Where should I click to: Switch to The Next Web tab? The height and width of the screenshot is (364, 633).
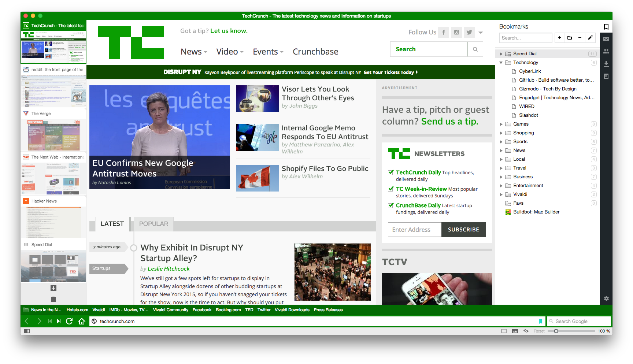point(53,174)
